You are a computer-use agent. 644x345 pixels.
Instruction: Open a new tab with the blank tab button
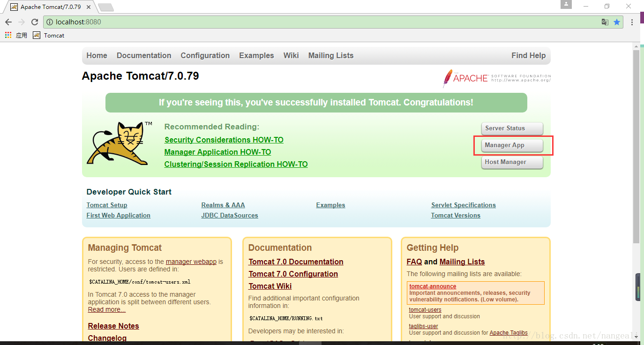pyautogui.click(x=106, y=7)
